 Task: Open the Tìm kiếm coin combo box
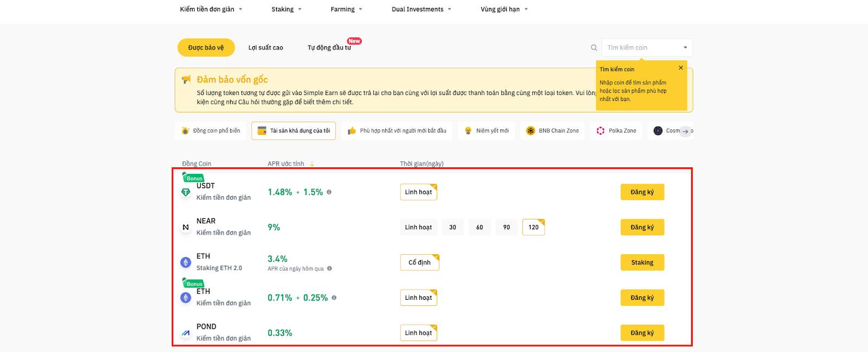647,48
